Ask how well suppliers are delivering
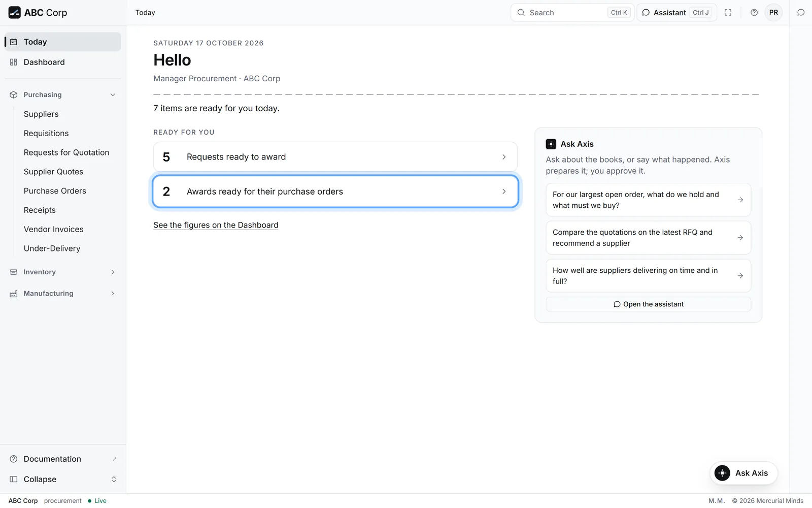This screenshot has width=812, height=508. coord(648,276)
